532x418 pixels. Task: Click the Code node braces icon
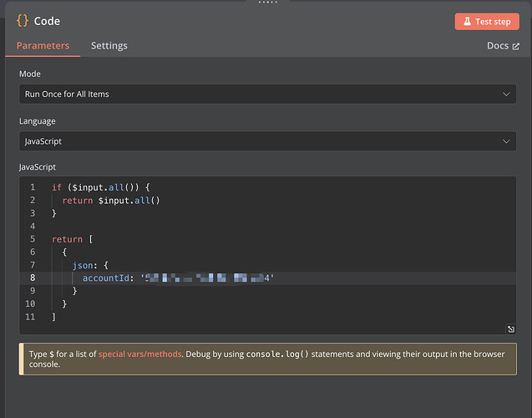[23, 21]
